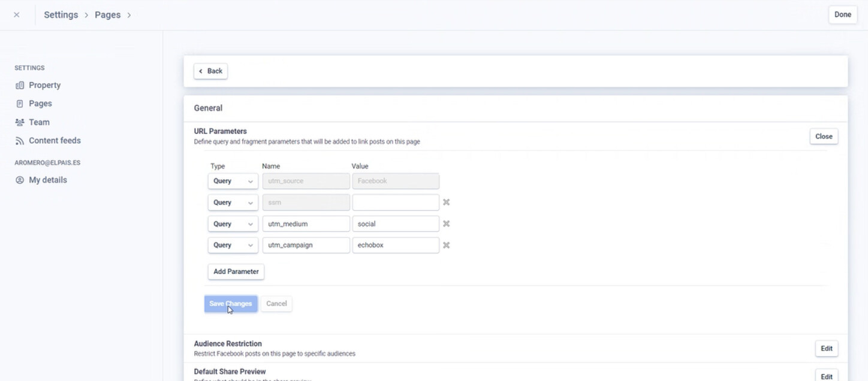Open My details using its account icon
This screenshot has height=381, width=868.
20,179
